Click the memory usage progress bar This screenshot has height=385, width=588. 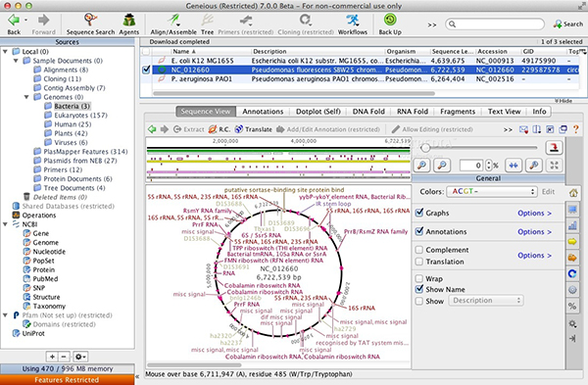click(67, 368)
